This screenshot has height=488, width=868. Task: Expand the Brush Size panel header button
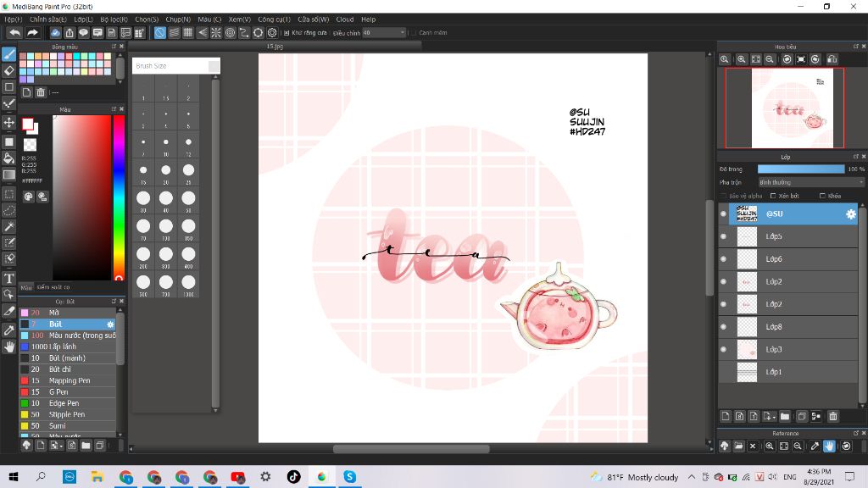pos(214,66)
